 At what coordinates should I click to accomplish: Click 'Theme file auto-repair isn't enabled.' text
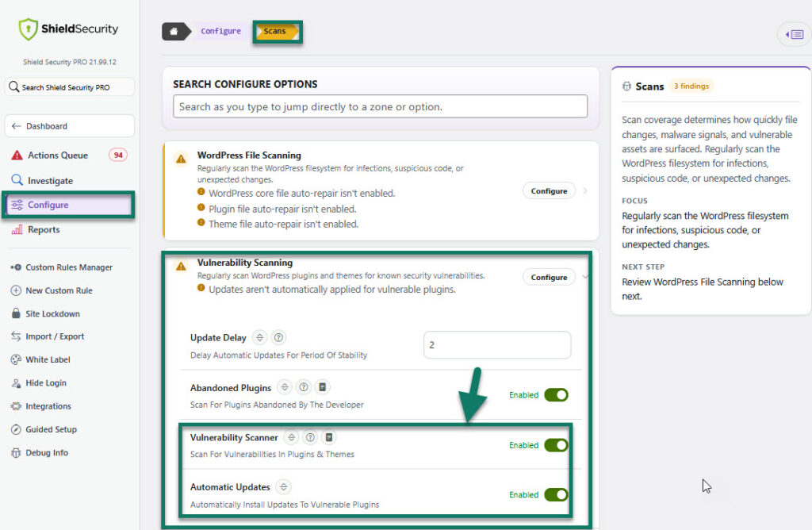(x=283, y=224)
